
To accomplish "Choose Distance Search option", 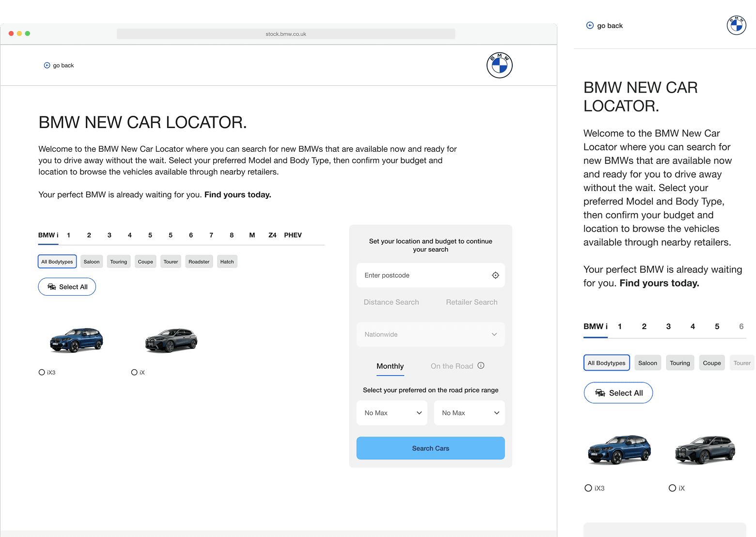I will (x=392, y=302).
